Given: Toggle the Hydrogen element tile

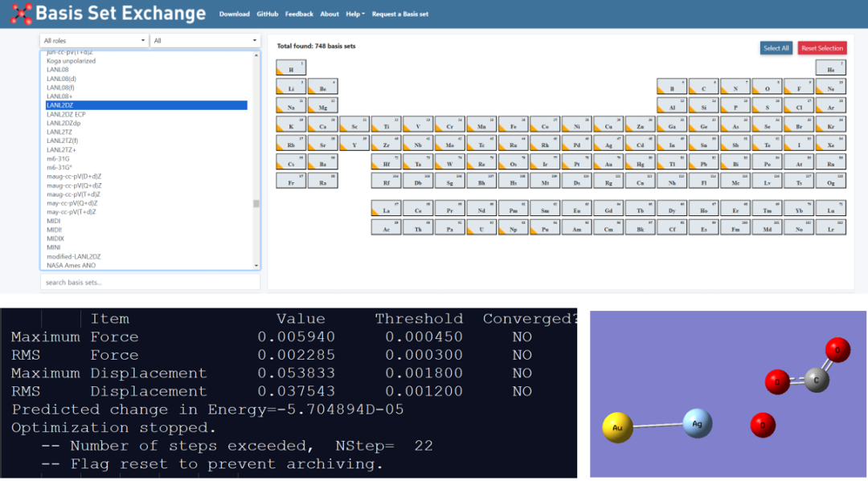Looking at the screenshot, I should pyautogui.click(x=291, y=68).
